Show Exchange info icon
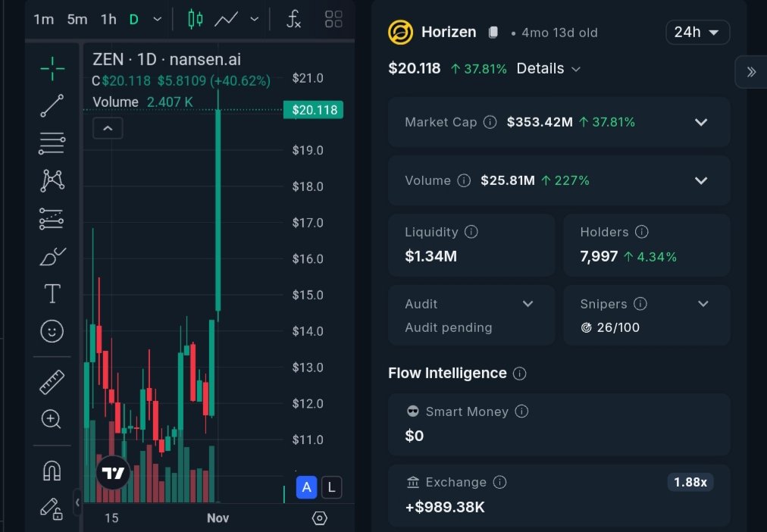 pyautogui.click(x=500, y=482)
